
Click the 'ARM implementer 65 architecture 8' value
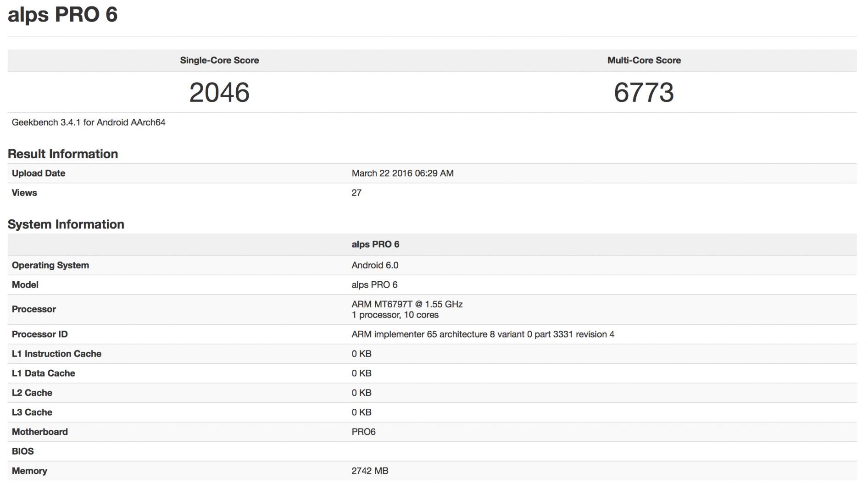(483, 334)
